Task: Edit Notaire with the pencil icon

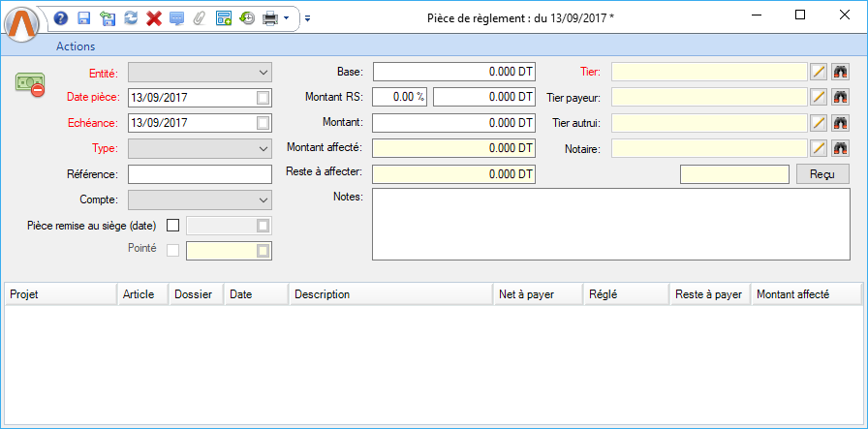Action: point(819,148)
